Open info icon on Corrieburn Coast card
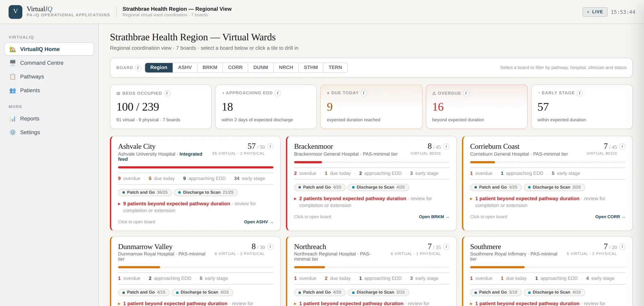The width and height of the screenshot is (644, 306). tap(622, 146)
